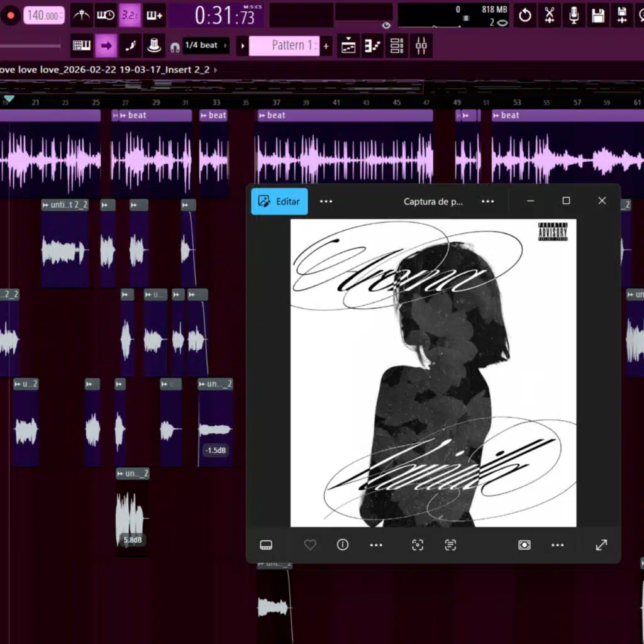Favorite the photo with heart icon
This screenshot has height=644, width=644.
coord(310,545)
